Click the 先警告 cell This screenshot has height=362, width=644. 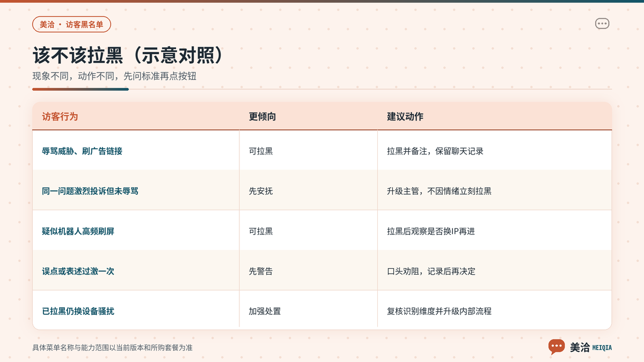coord(261,271)
